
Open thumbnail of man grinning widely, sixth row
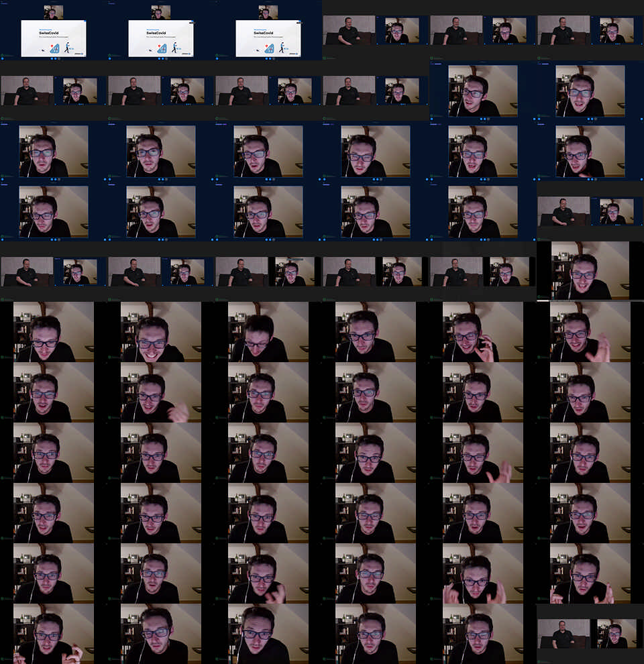(x=161, y=332)
